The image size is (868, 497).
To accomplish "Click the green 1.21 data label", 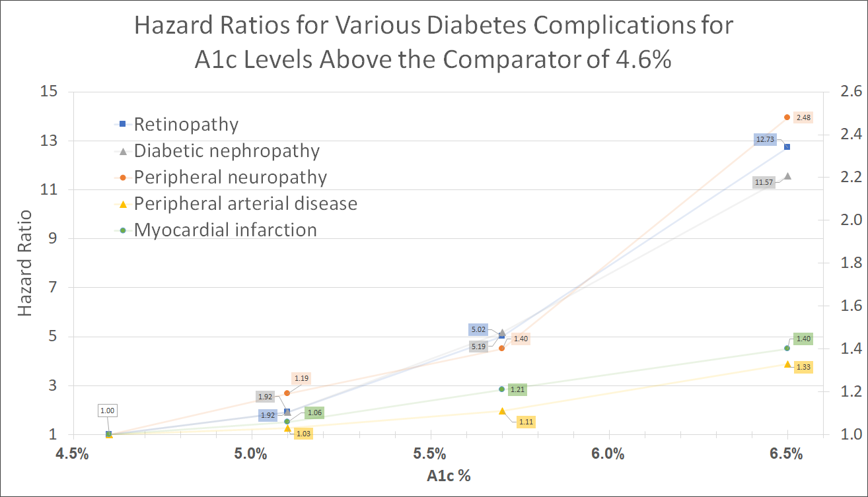I will pos(518,389).
